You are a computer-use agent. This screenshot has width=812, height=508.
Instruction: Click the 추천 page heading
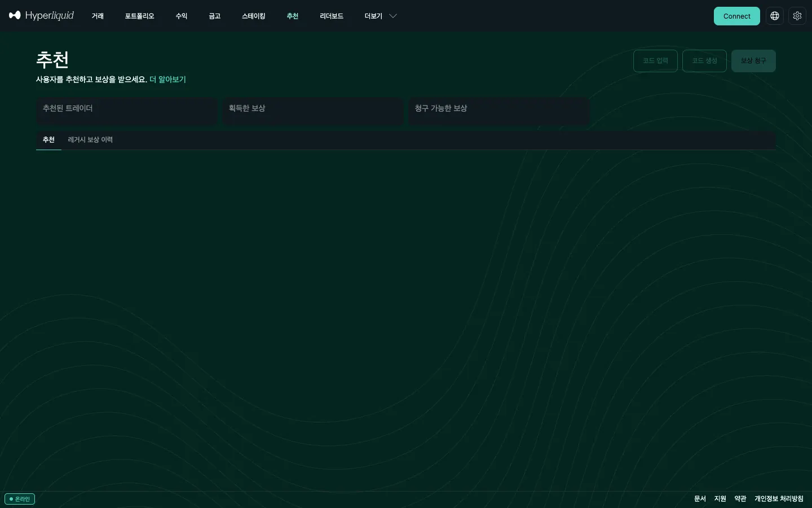pos(52,60)
